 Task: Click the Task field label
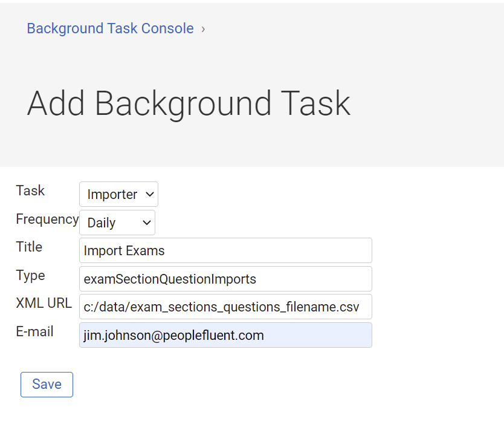tap(30, 190)
